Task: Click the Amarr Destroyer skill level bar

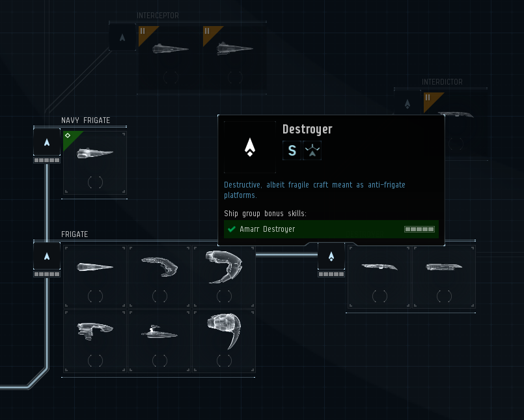Action: pos(419,229)
